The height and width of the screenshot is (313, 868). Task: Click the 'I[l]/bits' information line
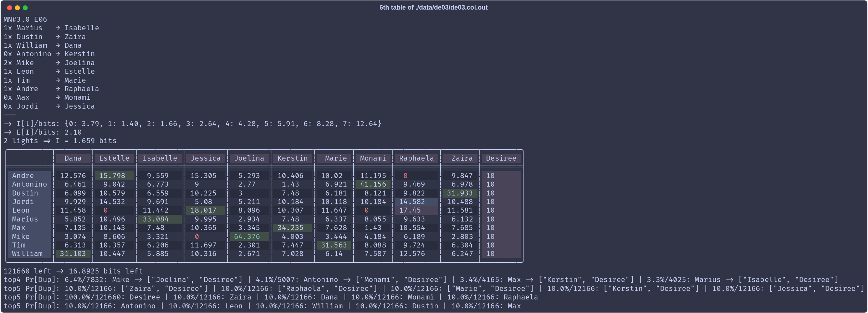(193, 124)
